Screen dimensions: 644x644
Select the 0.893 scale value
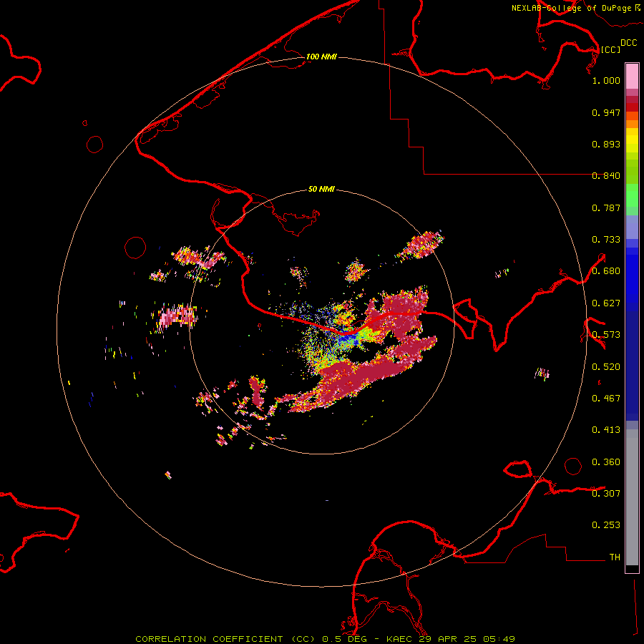(606, 144)
